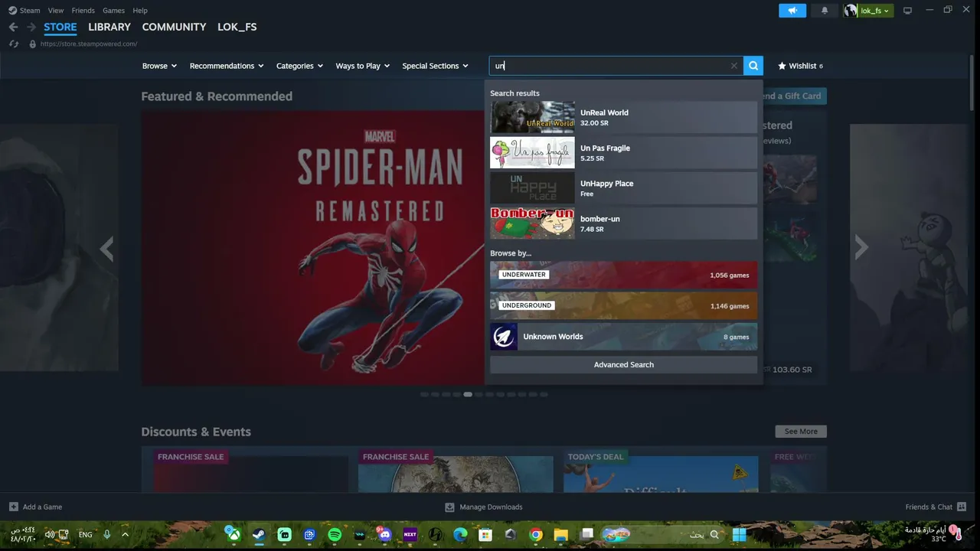The height and width of the screenshot is (551, 980).
Task: Show the next featured game
Action: point(861,247)
